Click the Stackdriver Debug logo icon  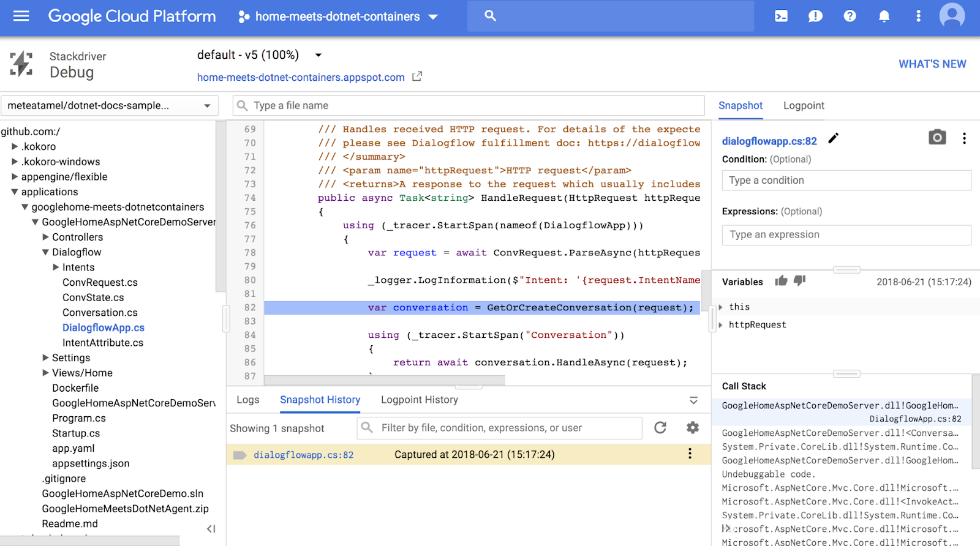21,64
